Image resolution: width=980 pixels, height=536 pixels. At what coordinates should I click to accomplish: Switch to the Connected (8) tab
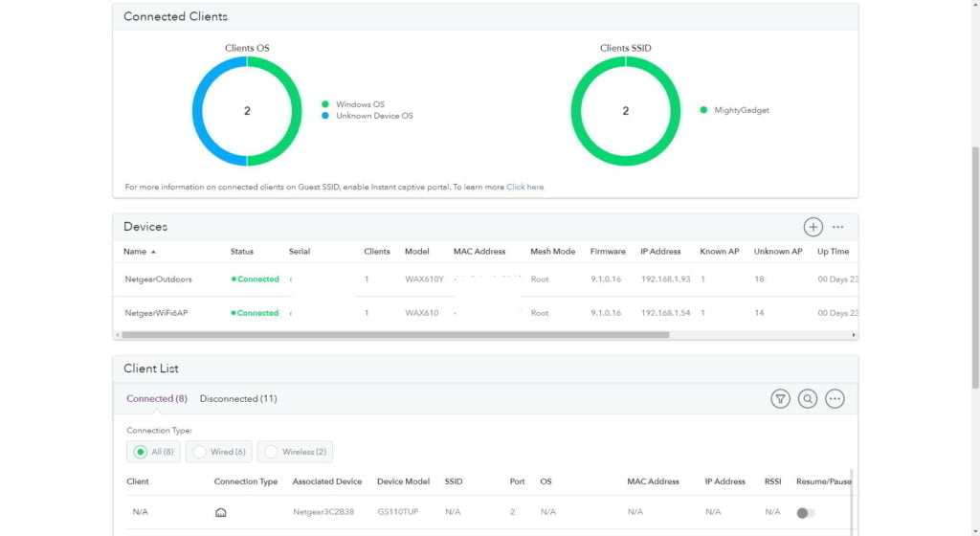coord(156,398)
